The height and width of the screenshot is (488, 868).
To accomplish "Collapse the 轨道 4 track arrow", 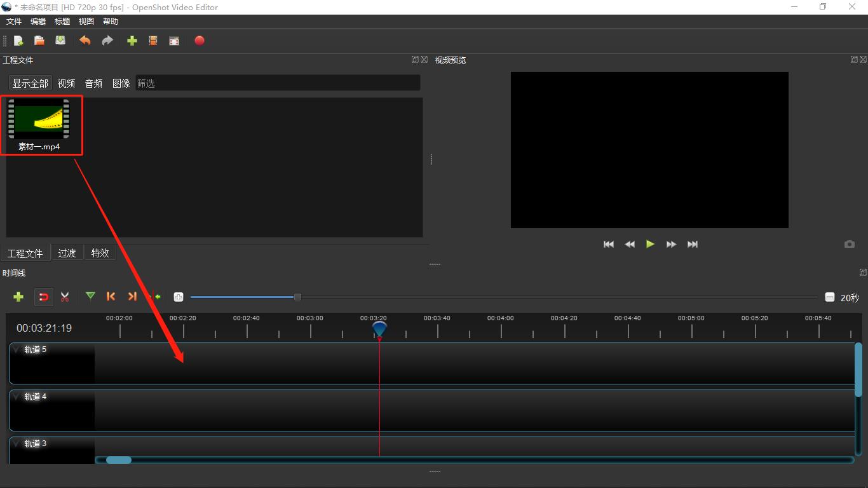I will click(17, 396).
